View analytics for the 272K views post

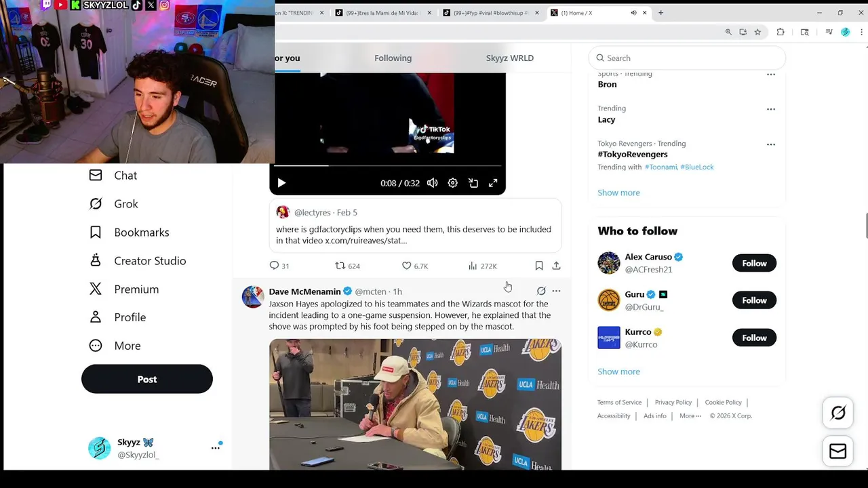(x=482, y=266)
